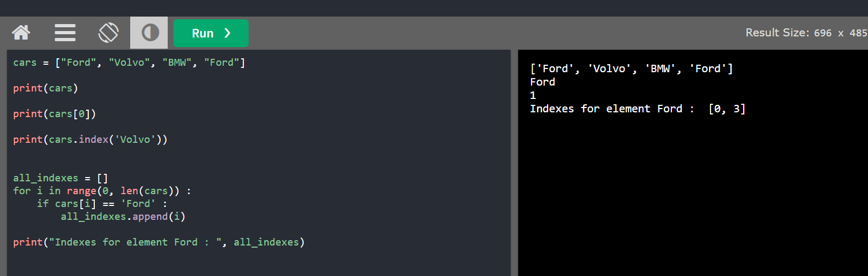Screen dimensions: 868x276
Task: Place cursor on 'cars = ["Ford"...' line
Action: [x=129, y=63]
